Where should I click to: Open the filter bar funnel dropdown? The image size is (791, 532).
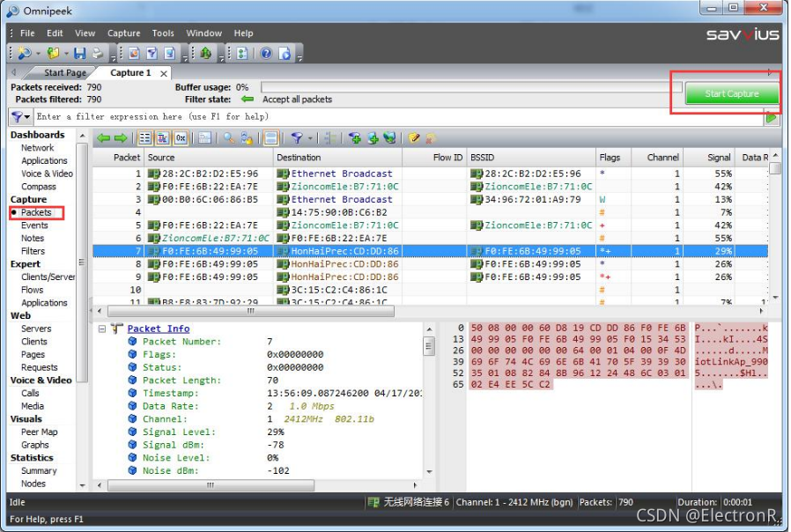pos(20,117)
